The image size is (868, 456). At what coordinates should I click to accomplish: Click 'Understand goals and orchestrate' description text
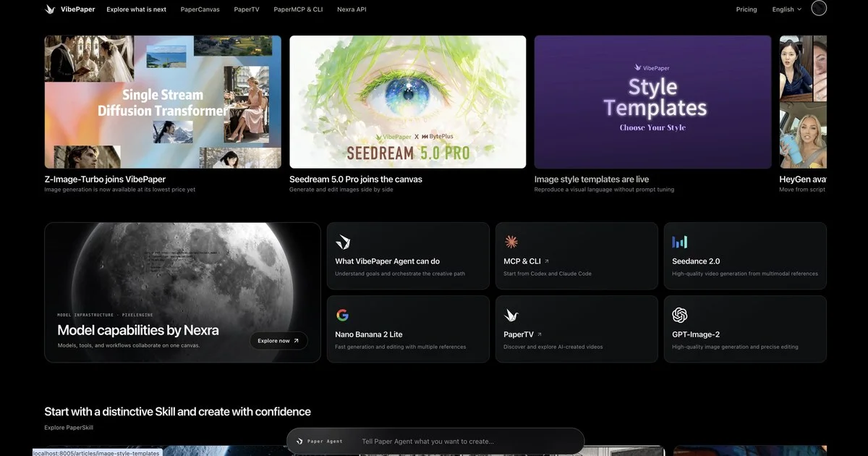[x=399, y=274]
